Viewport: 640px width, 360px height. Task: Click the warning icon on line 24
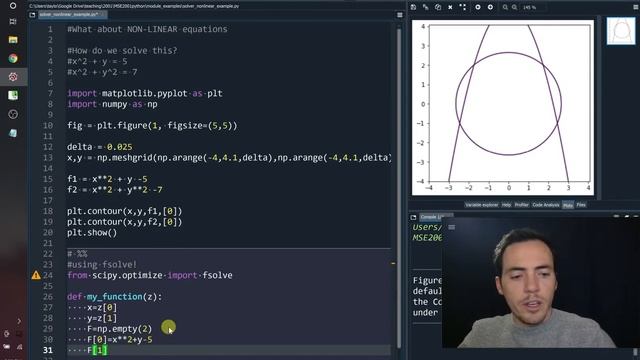coord(36,276)
